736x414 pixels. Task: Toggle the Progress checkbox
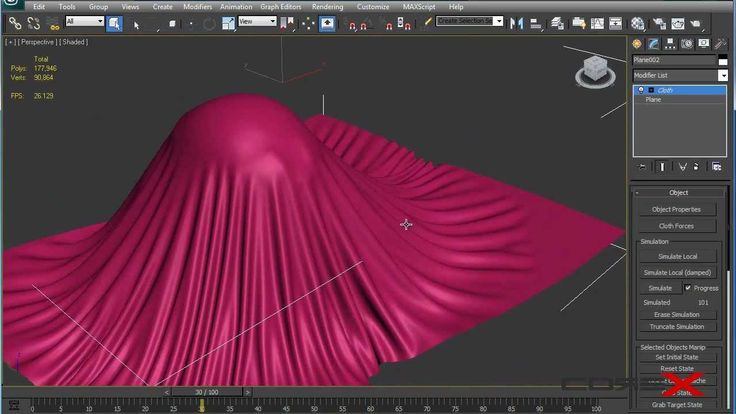(x=688, y=288)
